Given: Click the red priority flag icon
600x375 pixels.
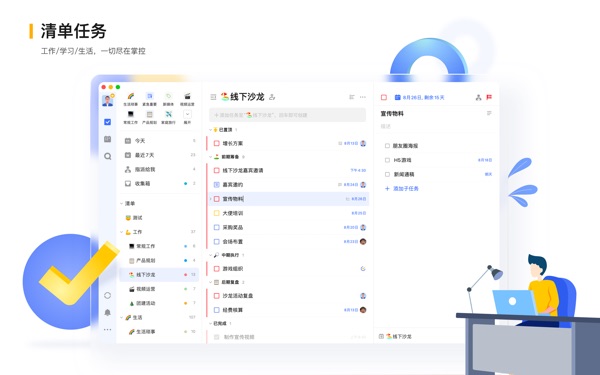Looking at the screenshot, I should click(x=489, y=98).
